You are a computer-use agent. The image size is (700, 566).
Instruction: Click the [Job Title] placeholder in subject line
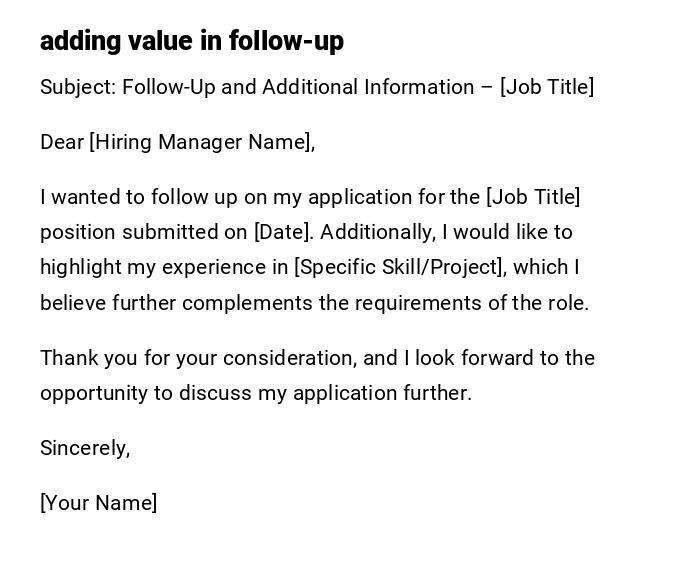547,87
